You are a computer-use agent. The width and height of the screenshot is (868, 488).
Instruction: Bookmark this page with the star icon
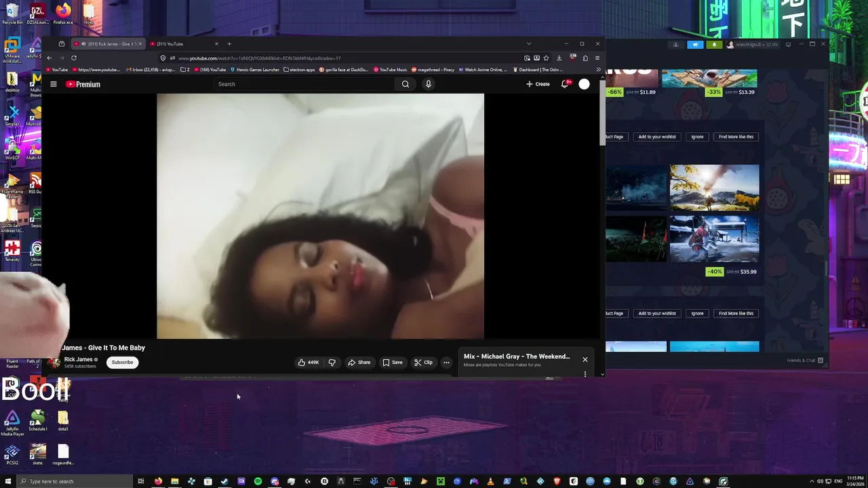point(547,58)
